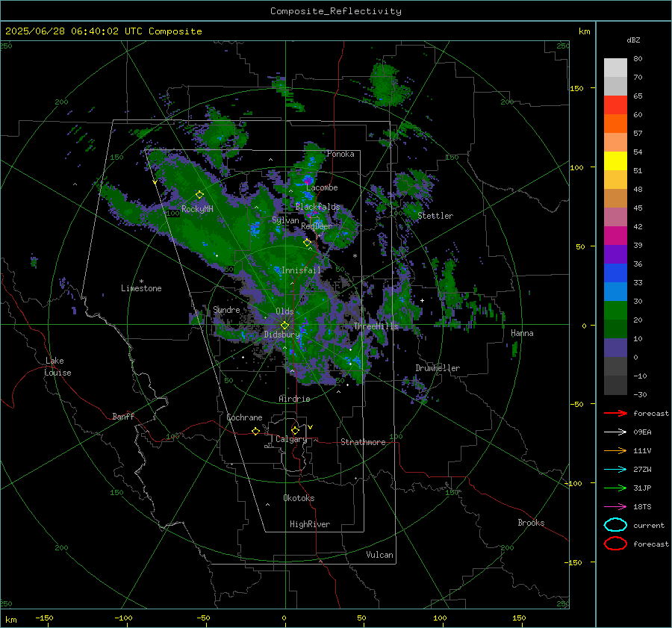This screenshot has height=628, width=672.
Task: Click the ThreeHills town label
Action: 376,326
